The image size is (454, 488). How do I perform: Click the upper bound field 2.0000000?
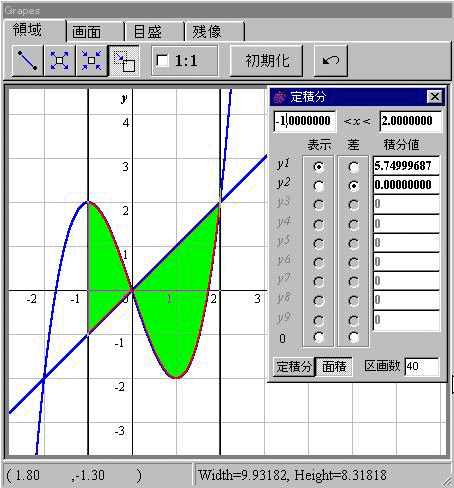[411, 121]
